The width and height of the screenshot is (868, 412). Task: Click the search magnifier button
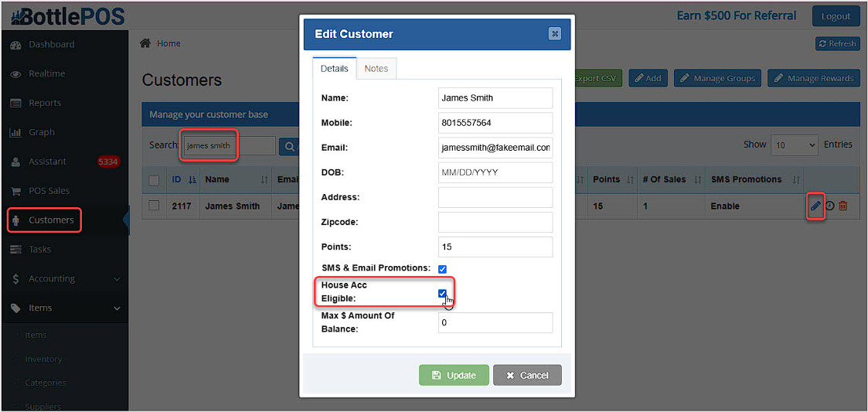coord(290,147)
